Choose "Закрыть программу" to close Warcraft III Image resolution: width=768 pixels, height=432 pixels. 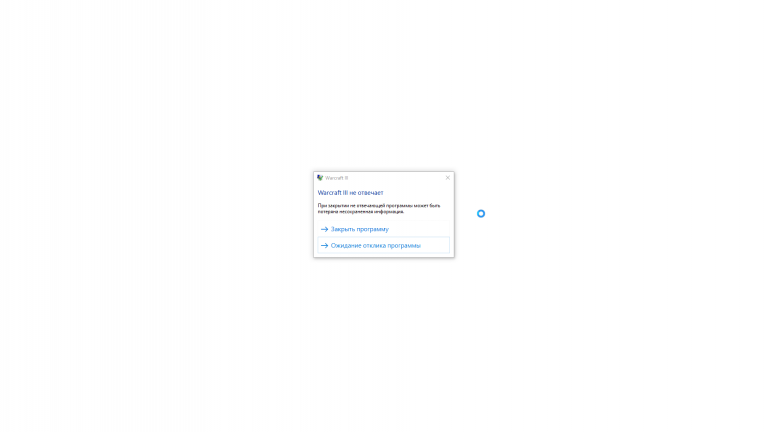[x=384, y=229]
